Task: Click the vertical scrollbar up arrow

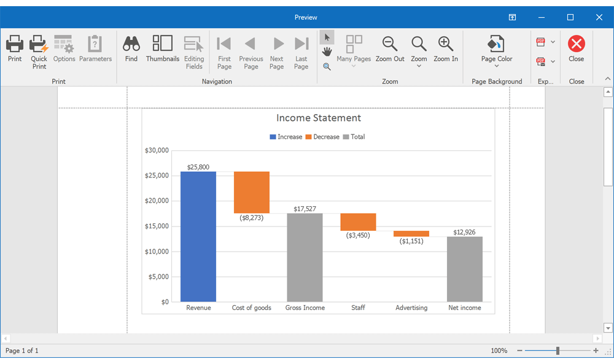Action: [x=607, y=91]
